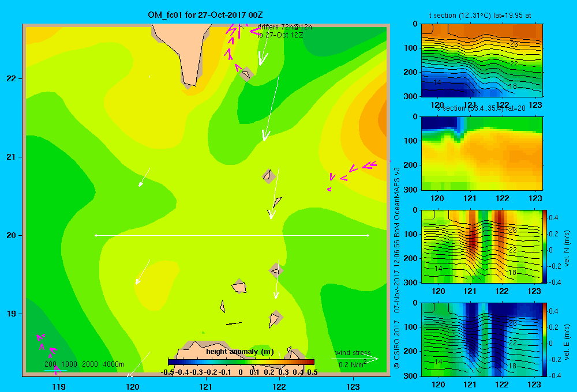Click the 300 depth tick of the salinity section

pyautogui.click(x=411, y=190)
